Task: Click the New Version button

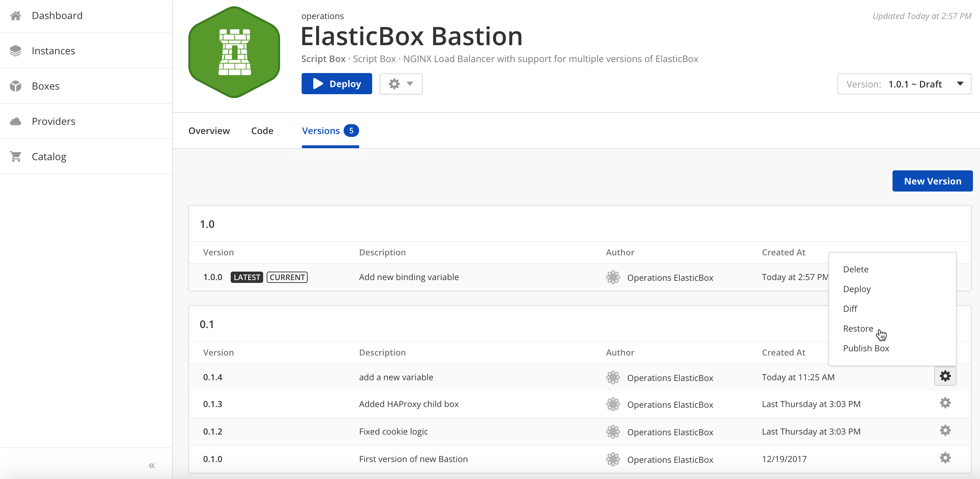Action: point(932,181)
